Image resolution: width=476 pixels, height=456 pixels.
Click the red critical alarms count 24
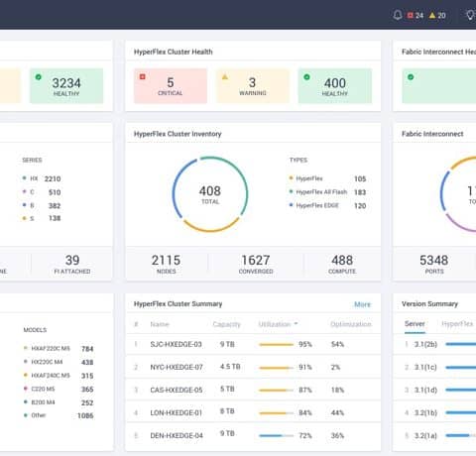(416, 15)
